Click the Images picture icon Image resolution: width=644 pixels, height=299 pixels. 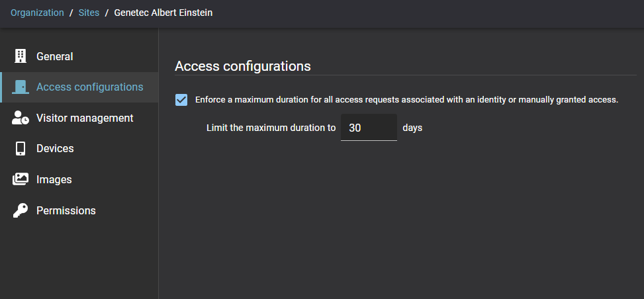21,179
